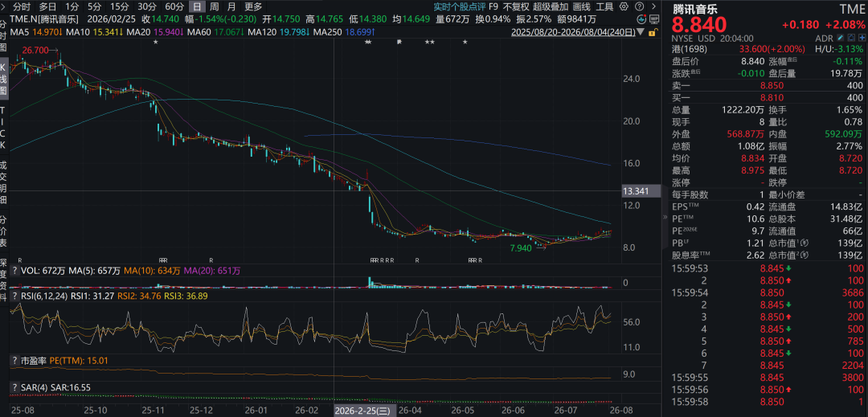Select the 月 monthly period tab
Viewport: 868px width, 417px height.
pos(231,7)
